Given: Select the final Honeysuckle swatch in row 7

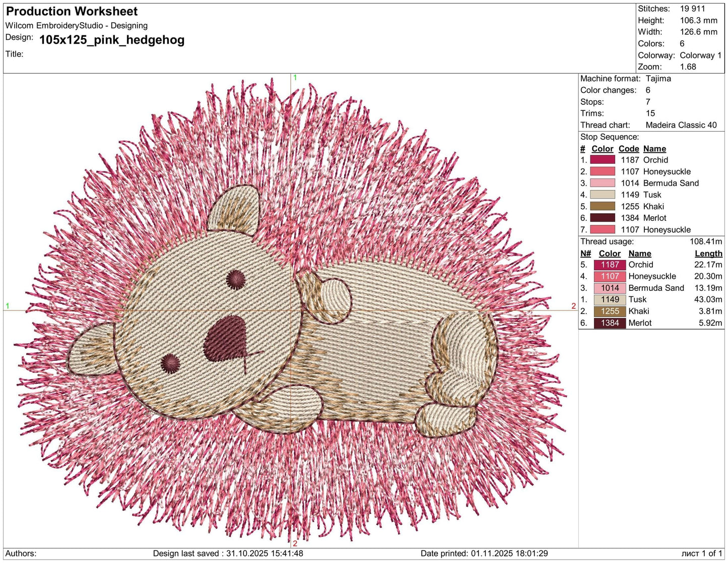Looking at the screenshot, I should click(x=603, y=229).
